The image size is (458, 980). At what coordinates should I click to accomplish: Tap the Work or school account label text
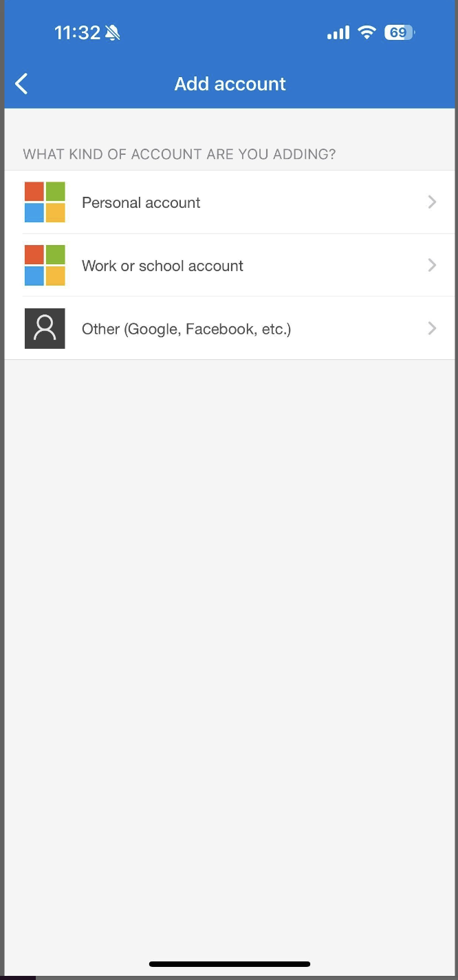[x=162, y=266]
